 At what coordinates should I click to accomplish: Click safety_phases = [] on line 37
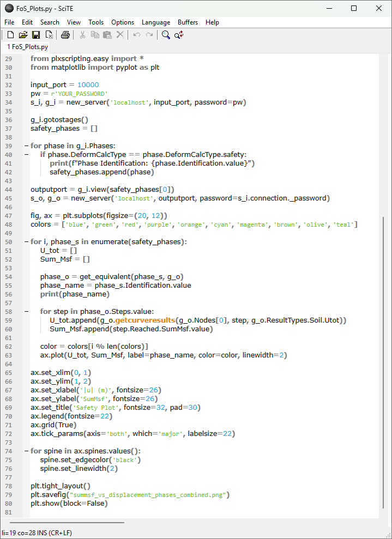coord(64,129)
